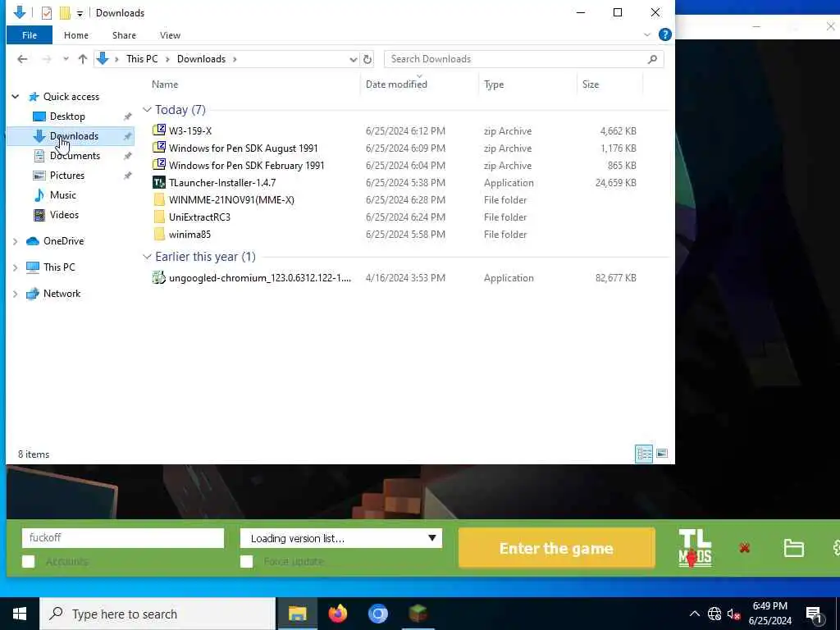Image resolution: width=840 pixels, height=630 pixels.
Task: Open the File menu tab
Action: [30, 34]
